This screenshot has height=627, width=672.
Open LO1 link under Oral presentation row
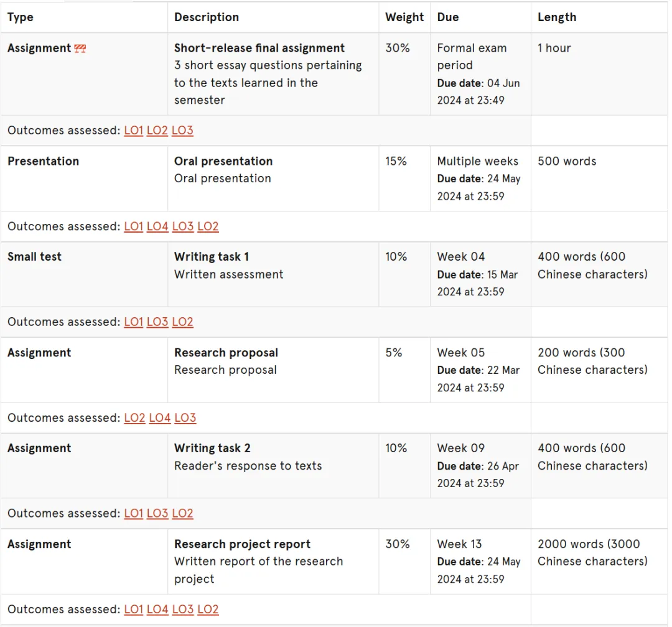(x=133, y=226)
